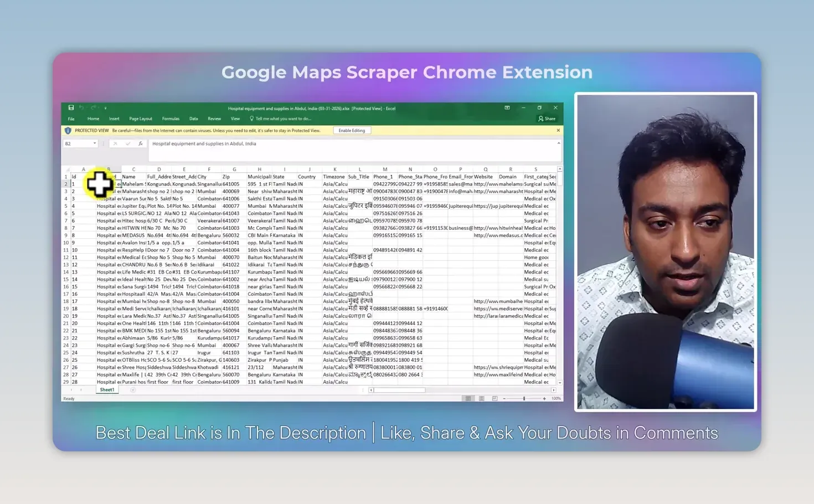Dismiss the Protected View message bar
This screenshot has width=814, height=504.
pyautogui.click(x=558, y=131)
